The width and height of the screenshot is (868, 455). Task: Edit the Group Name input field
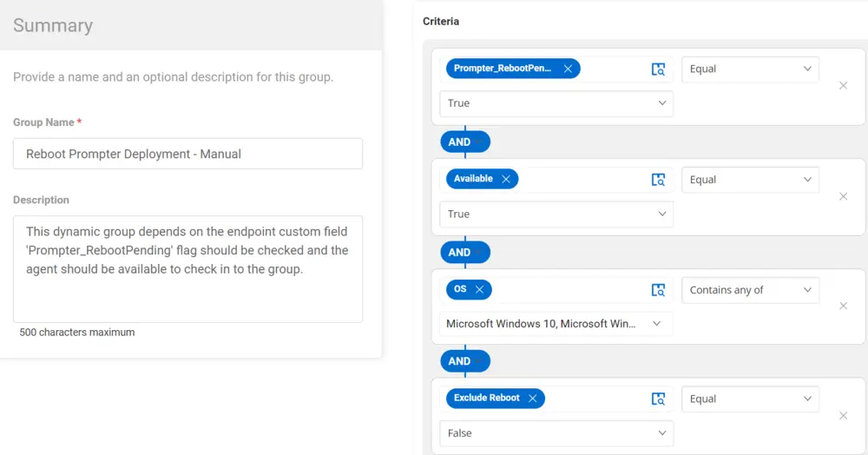187,154
